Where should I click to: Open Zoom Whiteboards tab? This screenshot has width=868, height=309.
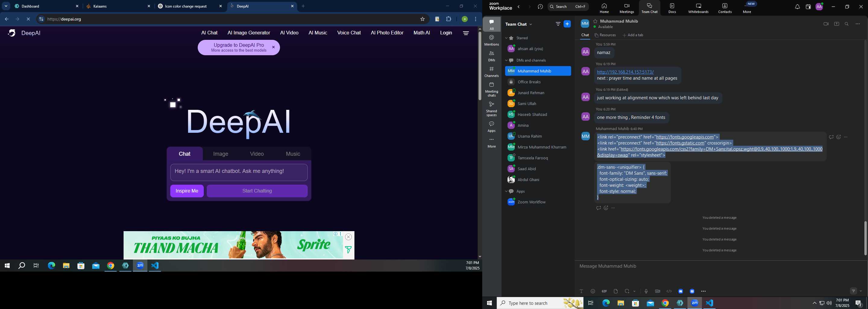click(698, 8)
